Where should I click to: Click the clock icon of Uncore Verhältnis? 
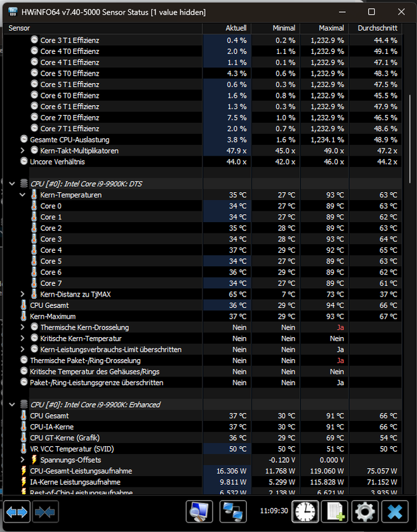24,161
